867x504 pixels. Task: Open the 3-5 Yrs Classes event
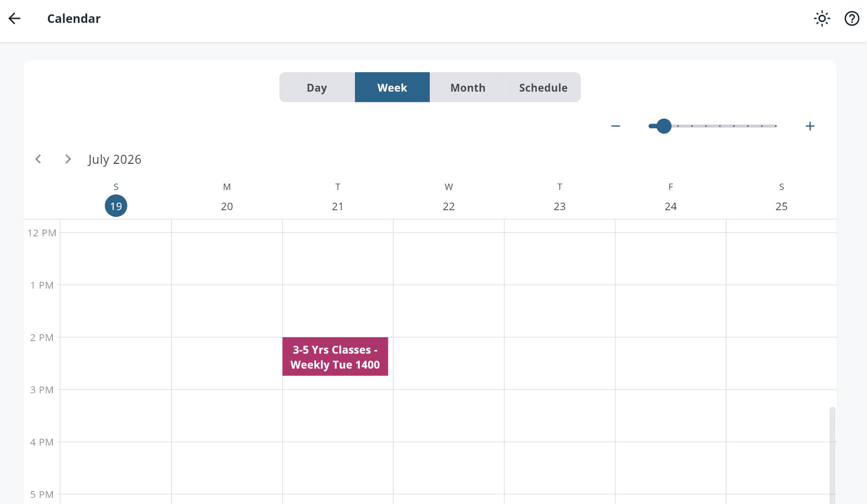[335, 356]
